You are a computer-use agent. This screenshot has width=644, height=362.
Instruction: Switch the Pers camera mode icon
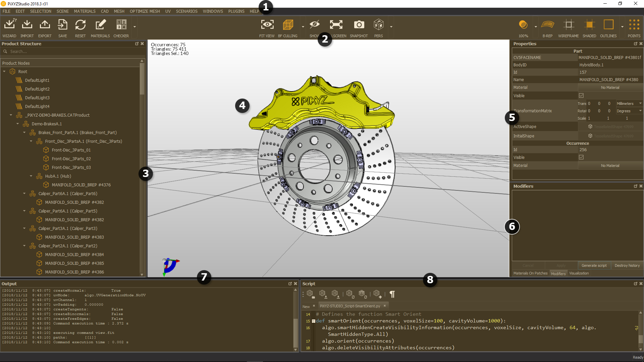[378, 25]
